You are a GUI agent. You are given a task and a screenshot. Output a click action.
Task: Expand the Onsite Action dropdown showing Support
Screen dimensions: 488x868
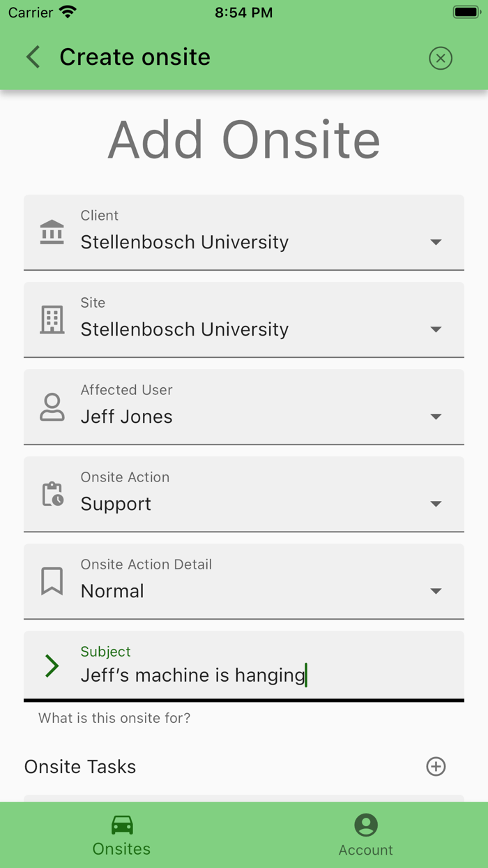[x=436, y=504]
